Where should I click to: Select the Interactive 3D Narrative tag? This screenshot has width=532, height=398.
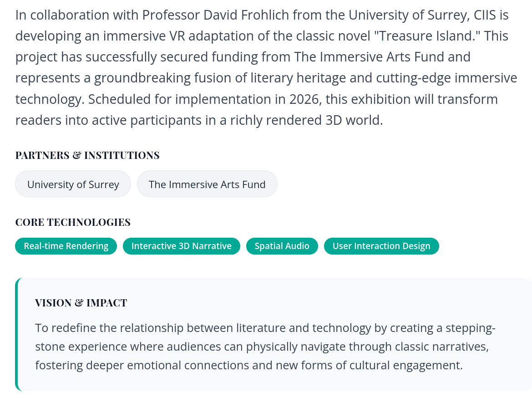(x=181, y=246)
